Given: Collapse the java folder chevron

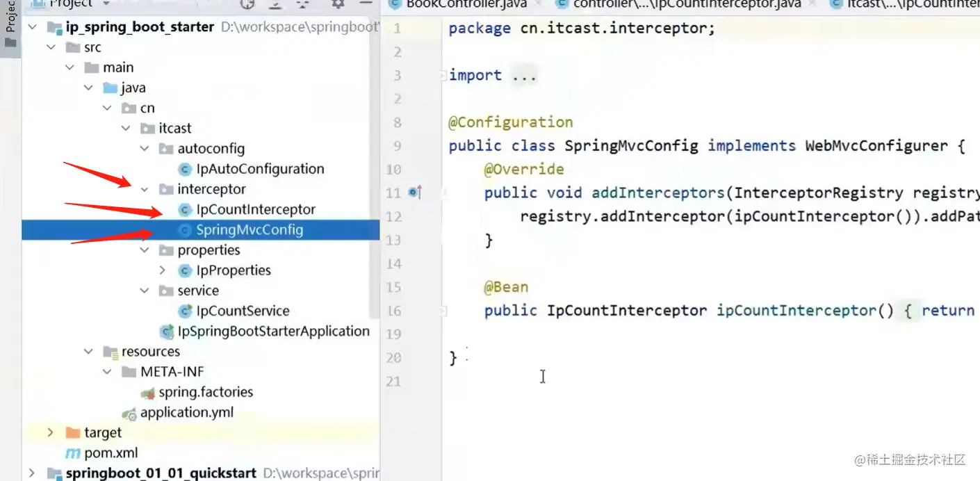Looking at the screenshot, I should click(x=88, y=88).
